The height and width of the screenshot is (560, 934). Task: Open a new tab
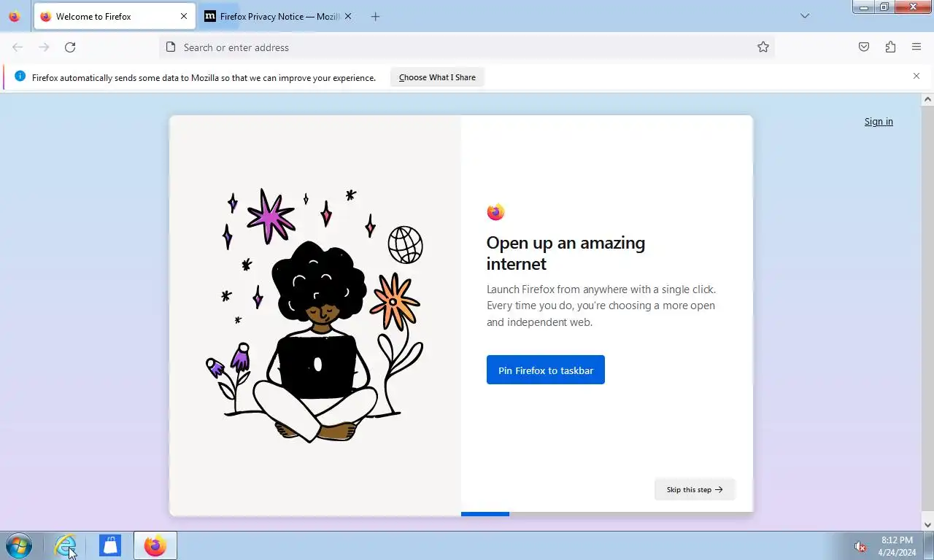(x=375, y=16)
